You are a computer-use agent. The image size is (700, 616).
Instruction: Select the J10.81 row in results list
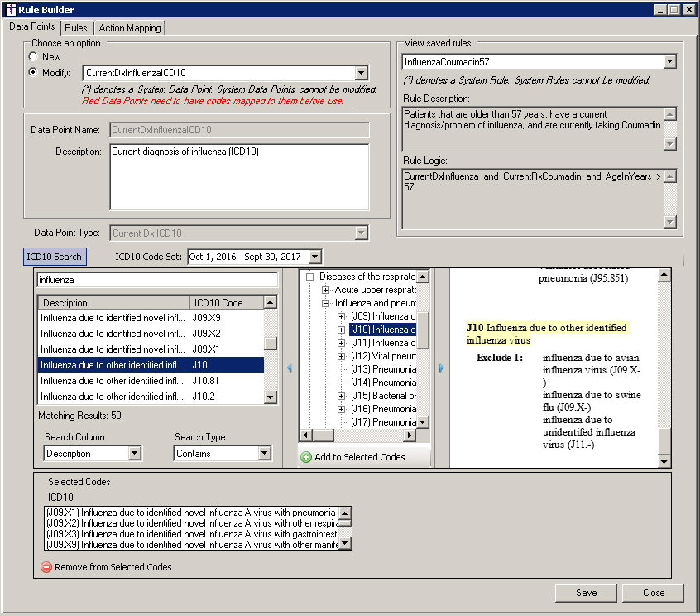(151, 381)
